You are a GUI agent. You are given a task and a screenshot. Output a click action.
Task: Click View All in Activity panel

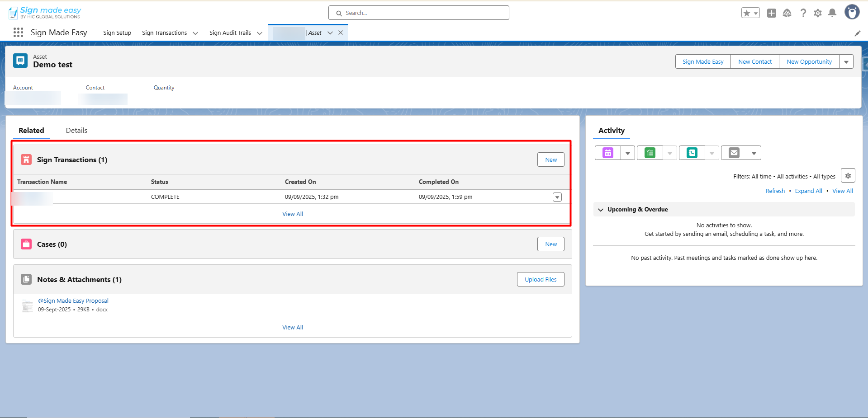pos(843,191)
